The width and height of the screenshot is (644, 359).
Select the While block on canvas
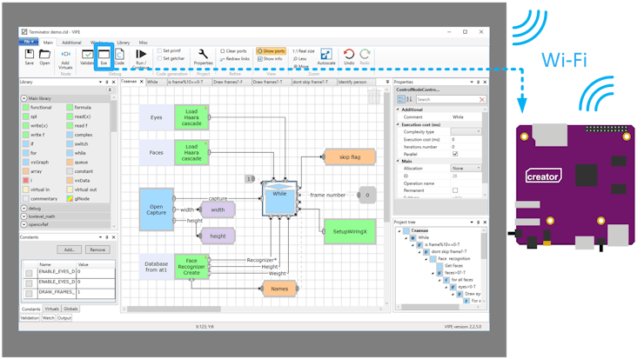[x=279, y=198]
